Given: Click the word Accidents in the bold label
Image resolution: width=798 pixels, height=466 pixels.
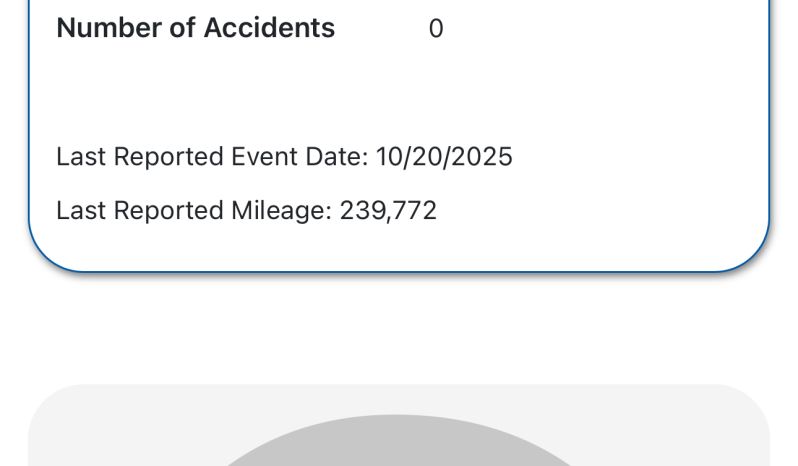Looking at the screenshot, I should click(x=269, y=28).
